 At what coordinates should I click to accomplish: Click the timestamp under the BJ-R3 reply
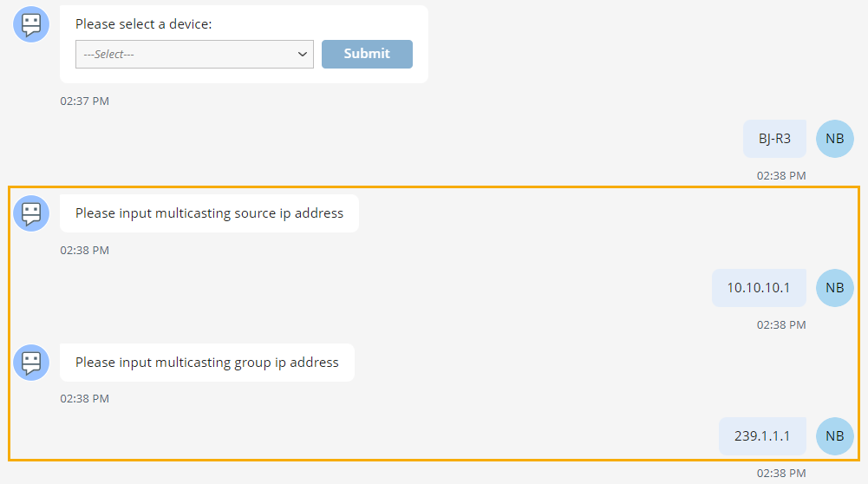(x=781, y=176)
